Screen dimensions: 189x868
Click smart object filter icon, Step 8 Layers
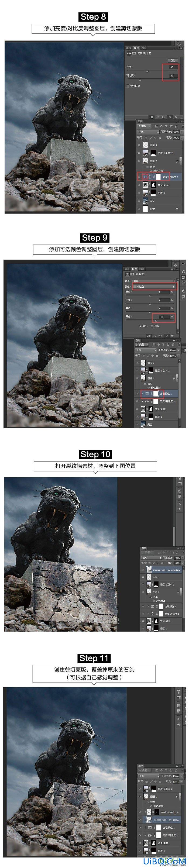[x=176, y=126]
